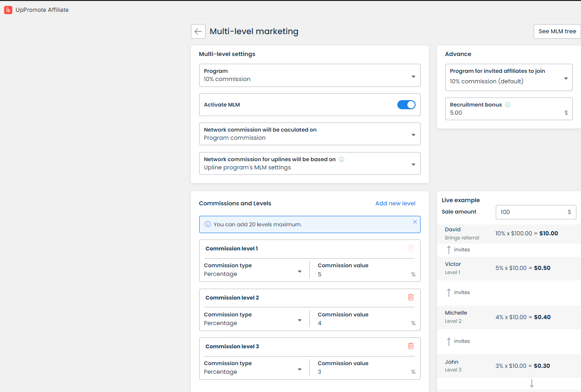Image resolution: width=581 pixels, height=392 pixels.
Task: Open Commission type dropdown for level 1
Action: coord(253,271)
